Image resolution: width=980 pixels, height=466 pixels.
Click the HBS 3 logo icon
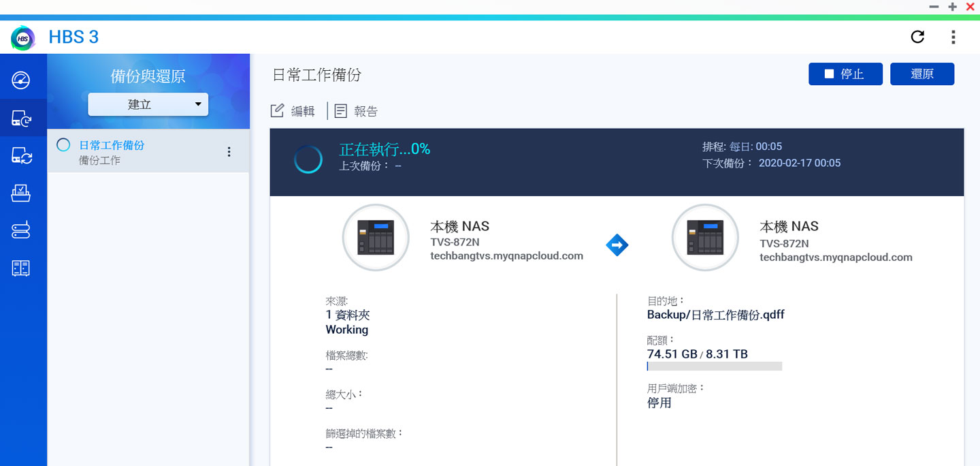click(x=22, y=37)
